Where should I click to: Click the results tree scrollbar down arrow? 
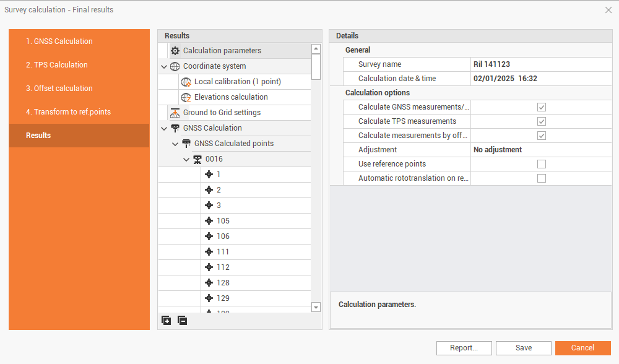pyautogui.click(x=316, y=307)
